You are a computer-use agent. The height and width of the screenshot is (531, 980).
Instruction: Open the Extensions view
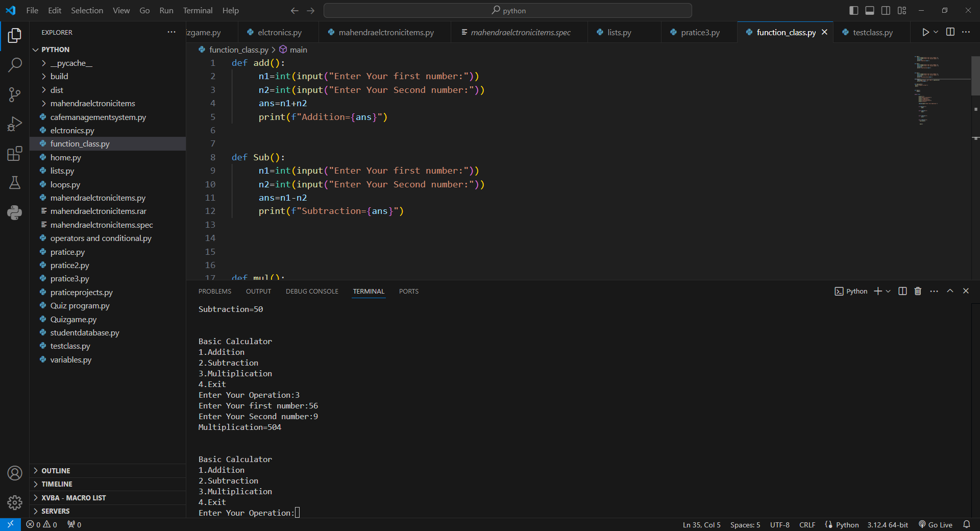tap(15, 153)
